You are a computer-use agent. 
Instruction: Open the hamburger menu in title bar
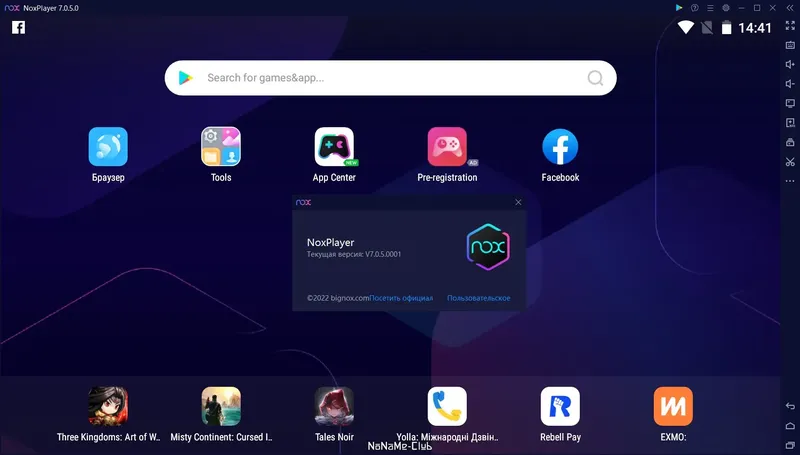[710, 8]
